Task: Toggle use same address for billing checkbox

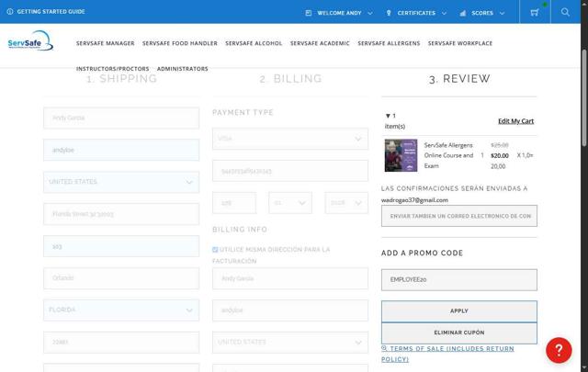Action: click(x=215, y=249)
